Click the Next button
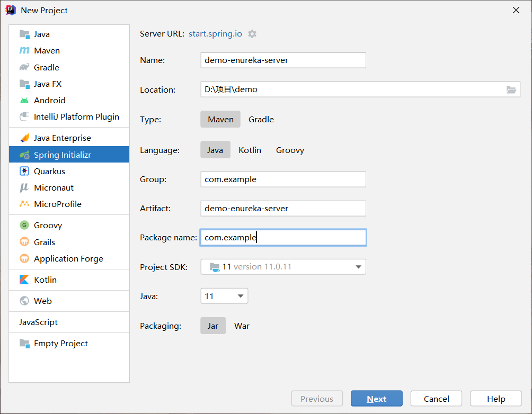The image size is (532, 414). pos(376,398)
